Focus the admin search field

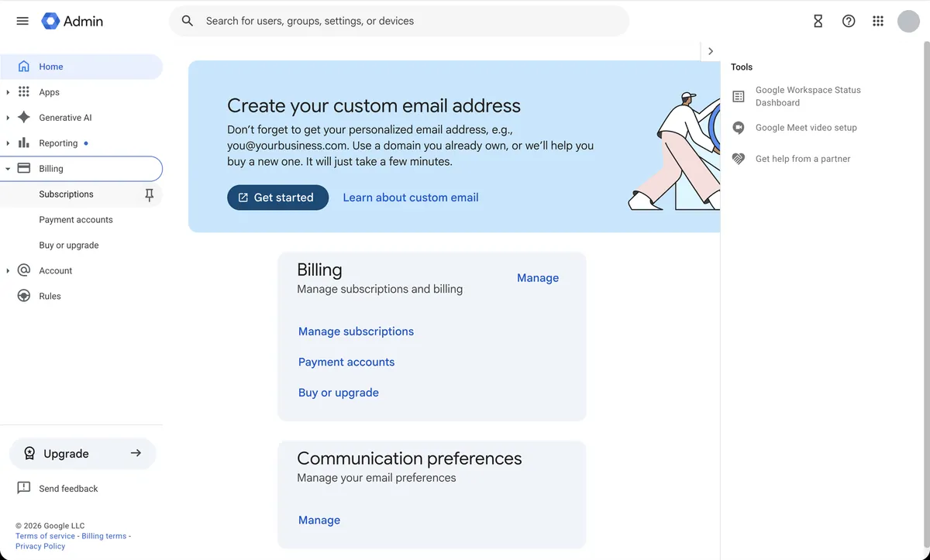(399, 21)
